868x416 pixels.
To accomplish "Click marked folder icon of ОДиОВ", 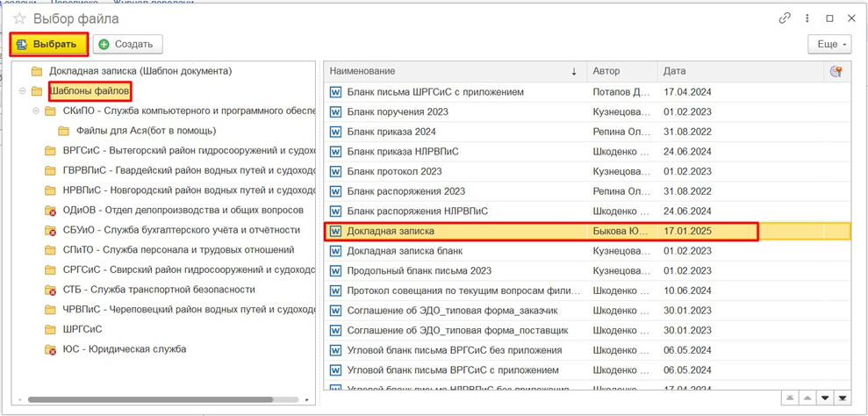I will coord(50,211).
